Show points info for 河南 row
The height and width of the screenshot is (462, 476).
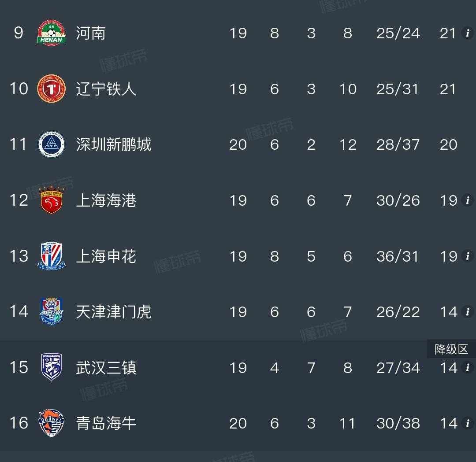pyautogui.click(x=468, y=33)
